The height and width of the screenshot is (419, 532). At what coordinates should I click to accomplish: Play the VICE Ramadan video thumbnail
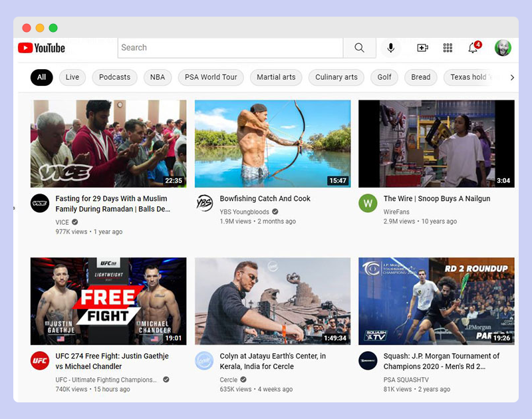108,144
